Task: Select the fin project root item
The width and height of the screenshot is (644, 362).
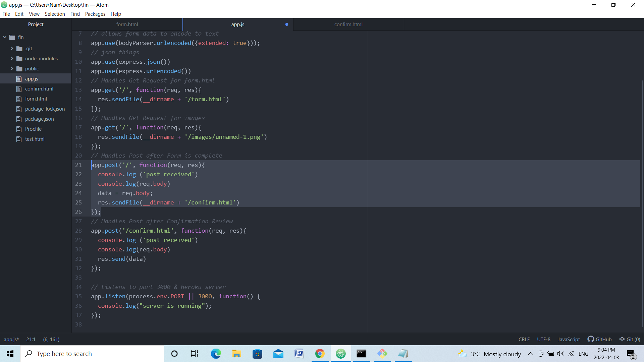Action: click(x=20, y=37)
